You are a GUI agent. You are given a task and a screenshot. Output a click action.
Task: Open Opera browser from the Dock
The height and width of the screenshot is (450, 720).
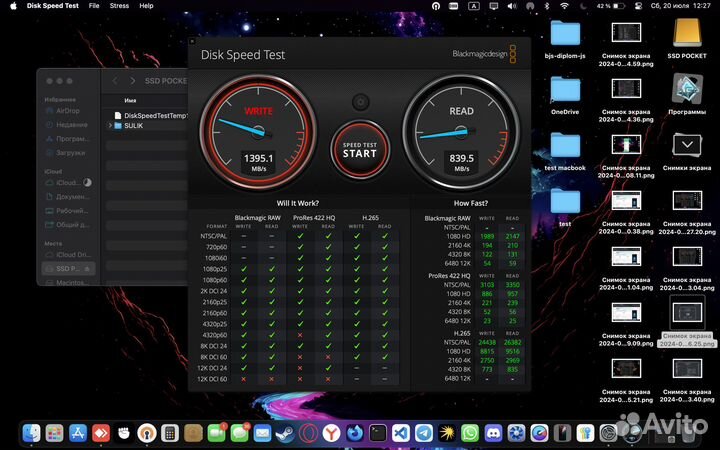[x=309, y=433]
